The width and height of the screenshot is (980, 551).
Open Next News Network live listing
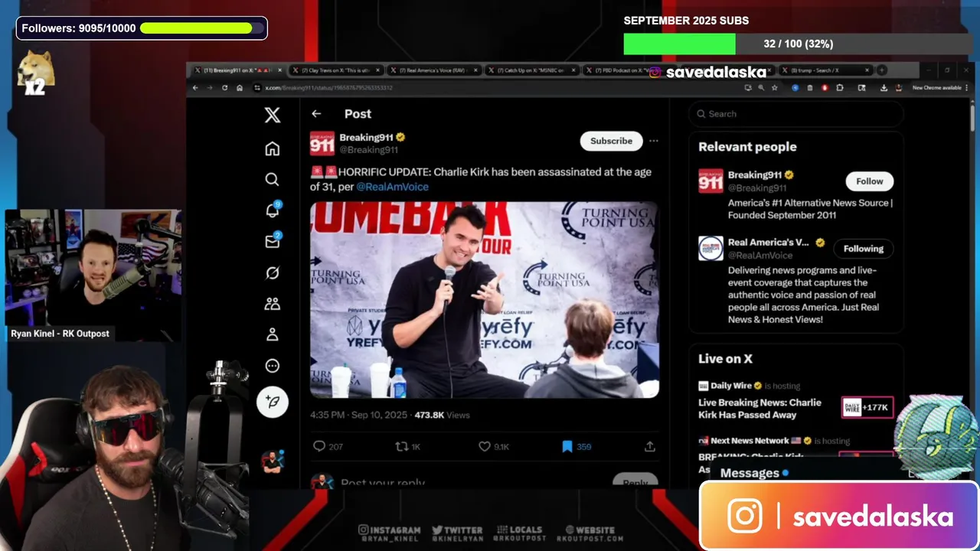[x=796, y=452]
